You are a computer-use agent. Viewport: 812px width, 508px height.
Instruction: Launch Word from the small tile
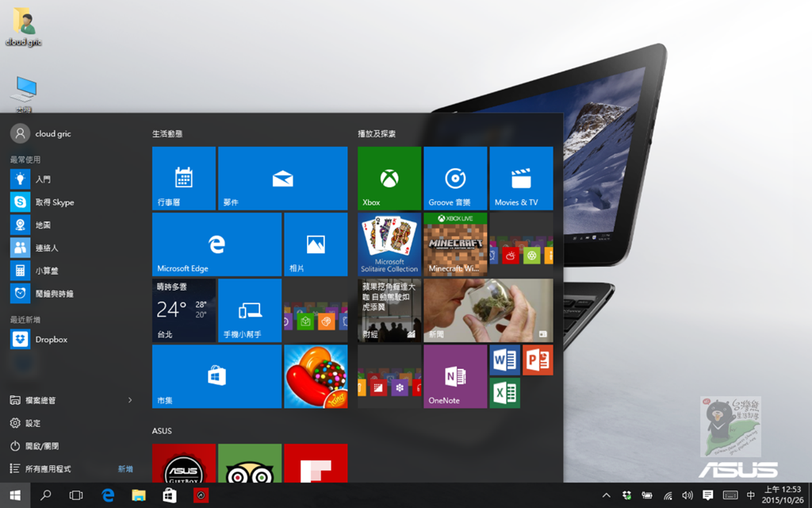point(505,360)
